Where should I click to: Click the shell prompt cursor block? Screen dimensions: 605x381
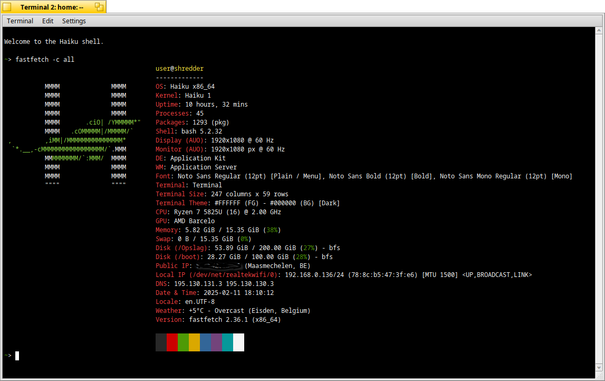coord(17,356)
